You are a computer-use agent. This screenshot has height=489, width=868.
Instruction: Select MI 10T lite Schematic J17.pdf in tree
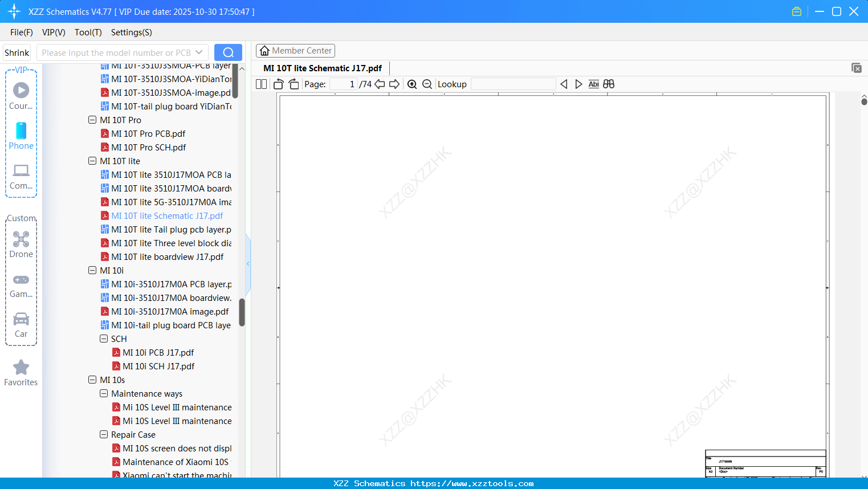coord(162,216)
